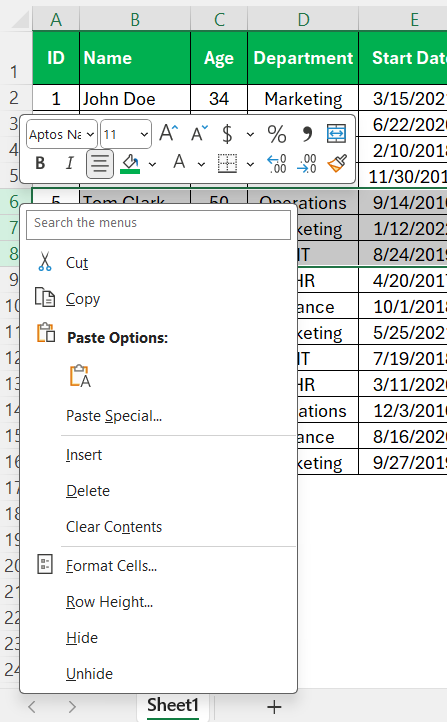Click the Paste keep text only icon

80,376
